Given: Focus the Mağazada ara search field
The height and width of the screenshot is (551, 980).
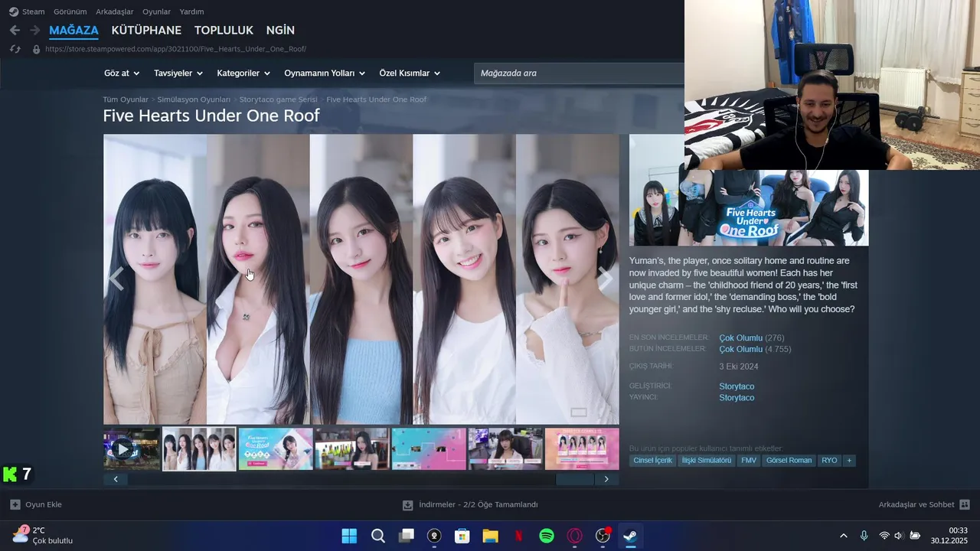Looking at the screenshot, I should (579, 73).
